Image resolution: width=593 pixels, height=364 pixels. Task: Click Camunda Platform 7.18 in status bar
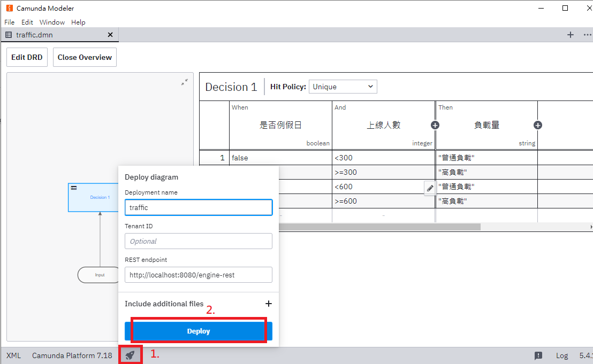[x=72, y=355]
